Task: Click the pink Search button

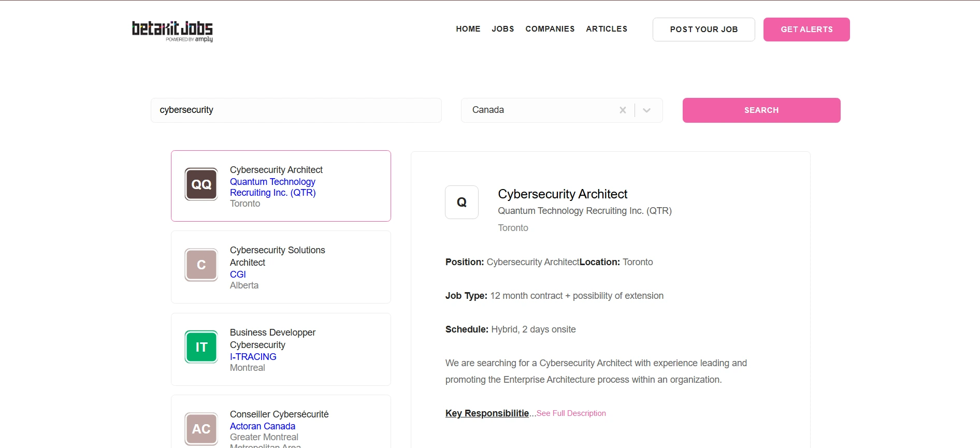Action: pyautogui.click(x=761, y=110)
